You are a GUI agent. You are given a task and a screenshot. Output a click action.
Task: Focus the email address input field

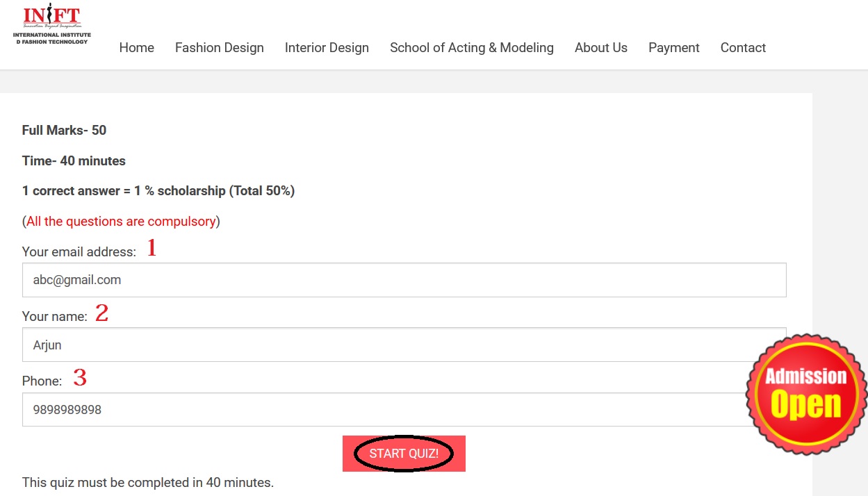pyautogui.click(x=404, y=280)
